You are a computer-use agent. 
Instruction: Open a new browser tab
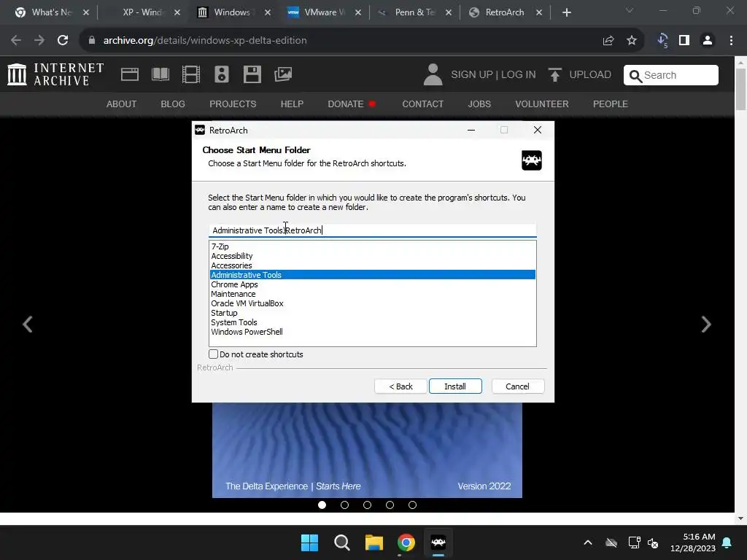[x=566, y=12]
